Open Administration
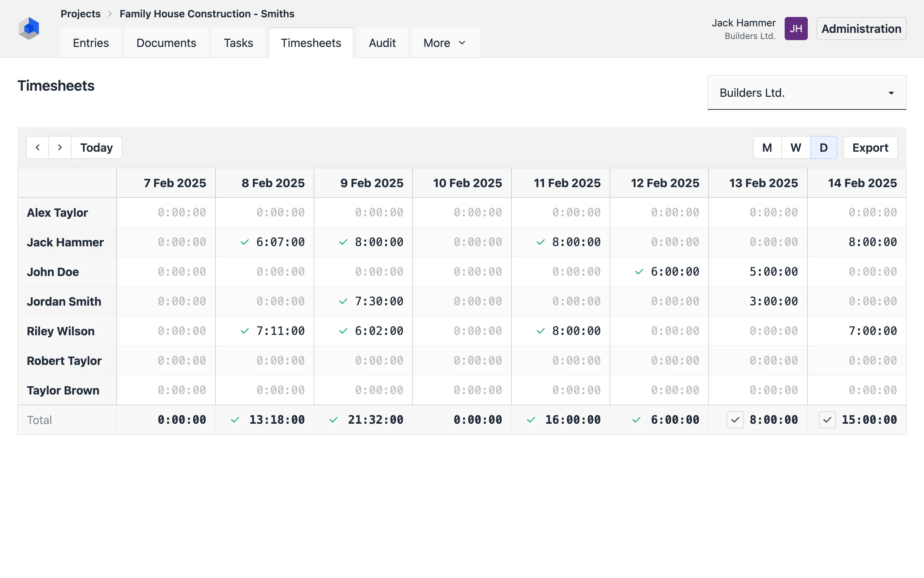The width and height of the screenshot is (924, 578). coord(862,29)
